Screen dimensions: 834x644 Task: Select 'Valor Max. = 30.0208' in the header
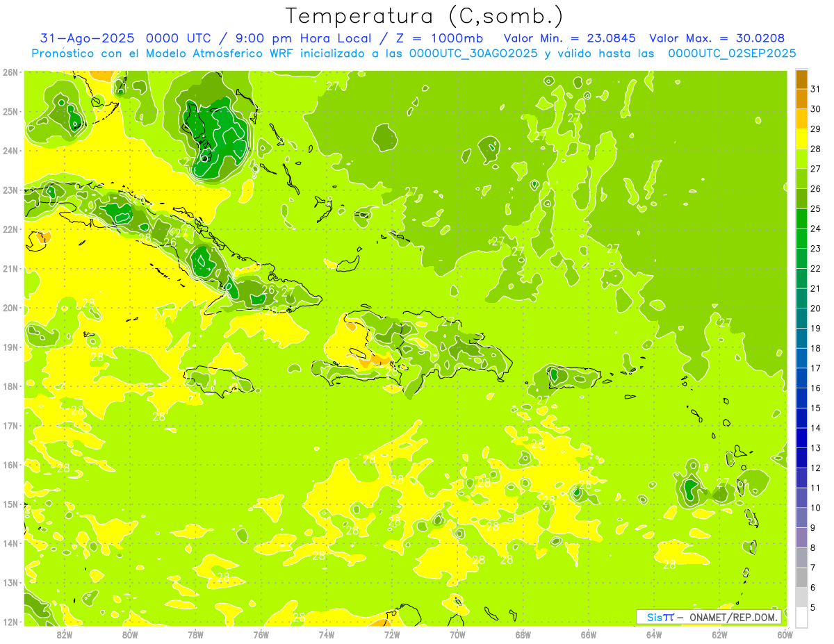pos(717,39)
